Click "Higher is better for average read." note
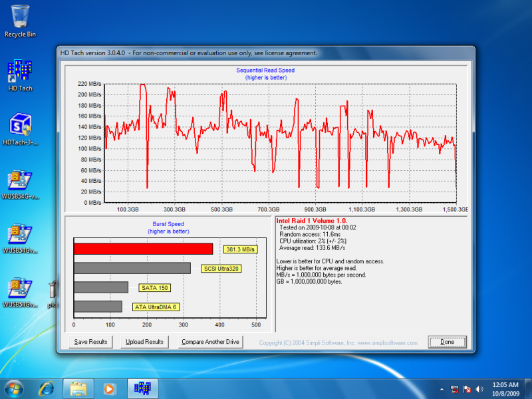 pos(317,268)
